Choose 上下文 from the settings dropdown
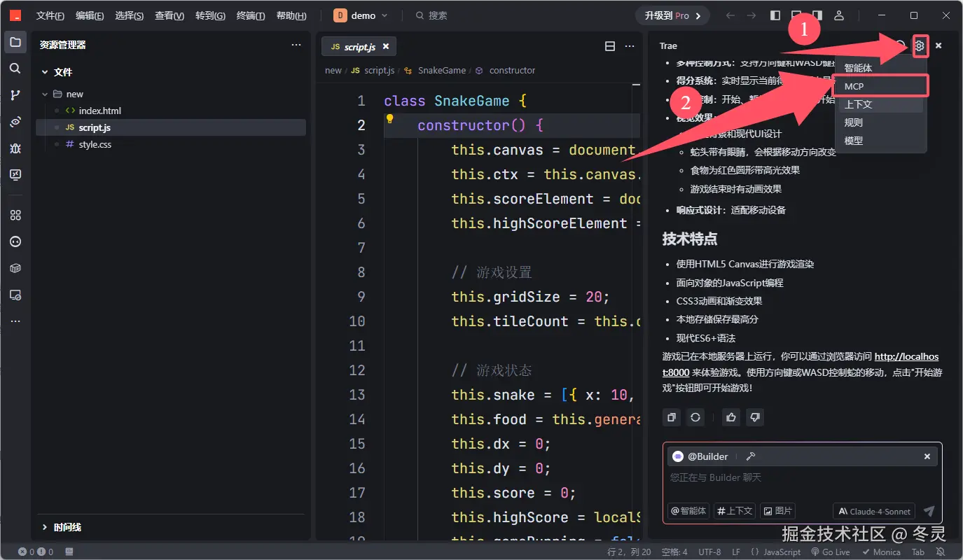Viewport: 963px width, 560px height. 881,104
